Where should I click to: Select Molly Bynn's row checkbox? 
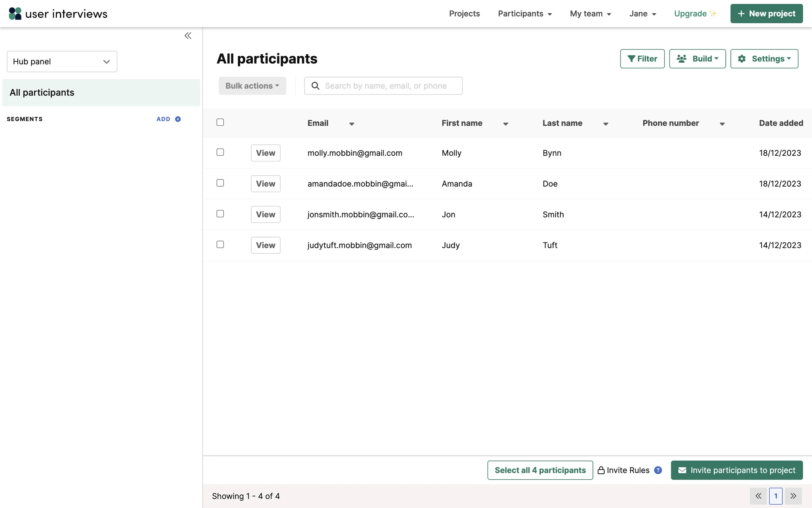coord(220,152)
